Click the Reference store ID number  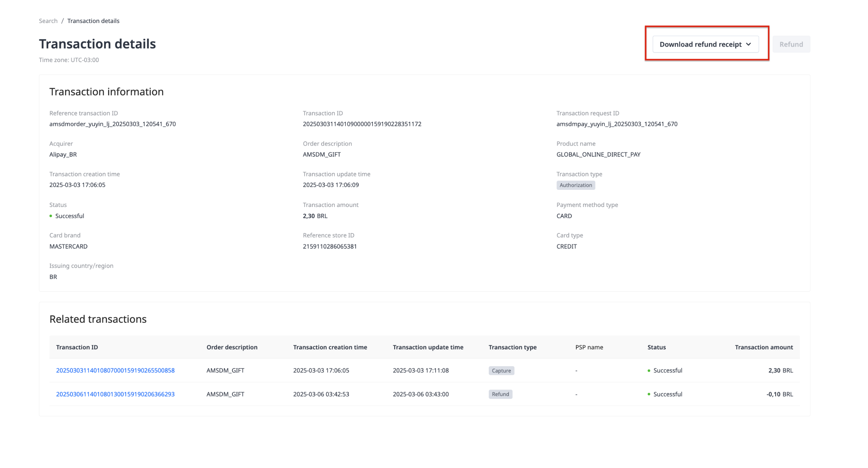click(330, 246)
